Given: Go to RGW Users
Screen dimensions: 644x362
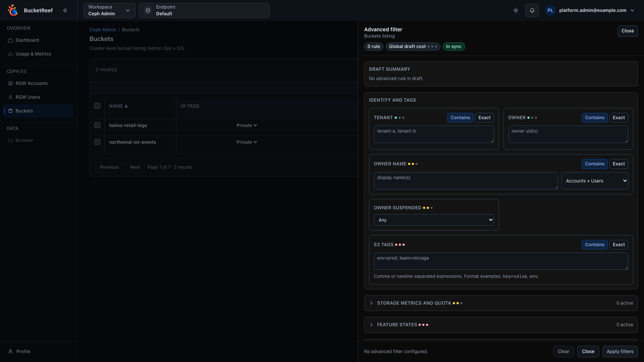Looking at the screenshot, I should (x=38, y=97).
